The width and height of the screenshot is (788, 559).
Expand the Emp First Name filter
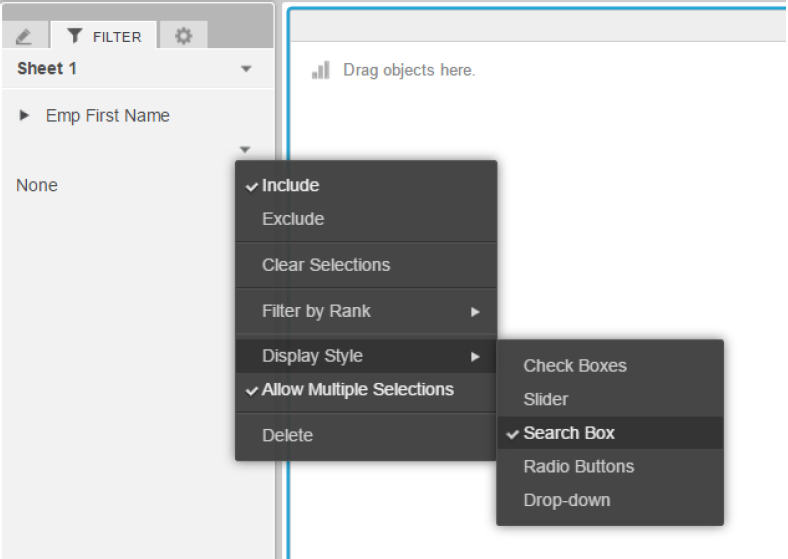tap(25, 116)
